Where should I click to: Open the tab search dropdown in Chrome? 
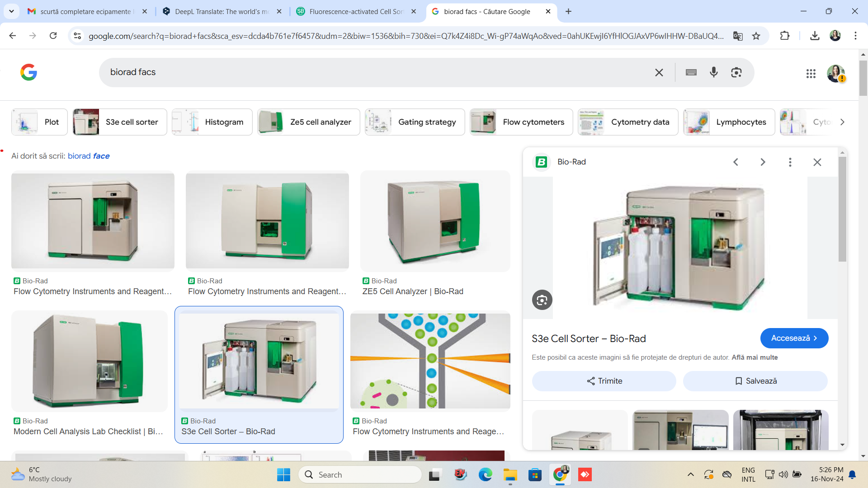coord(11,11)
